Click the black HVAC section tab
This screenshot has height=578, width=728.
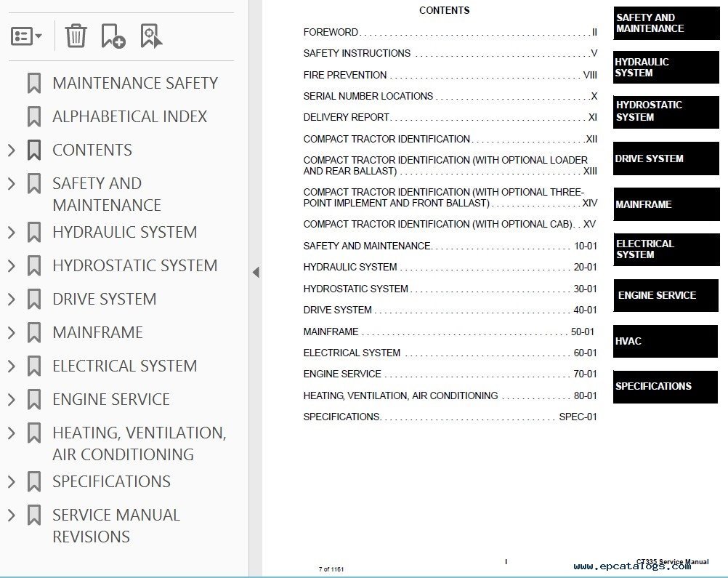click(666, 341)
